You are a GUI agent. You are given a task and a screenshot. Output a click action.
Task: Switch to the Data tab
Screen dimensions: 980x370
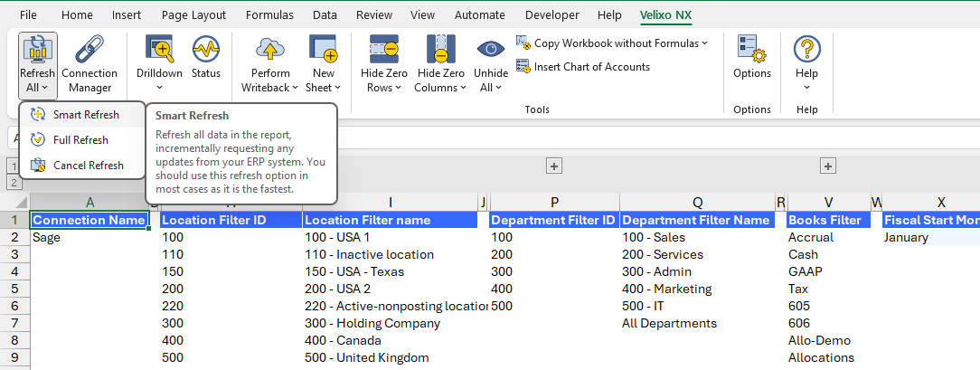click(x=325, y=15)
